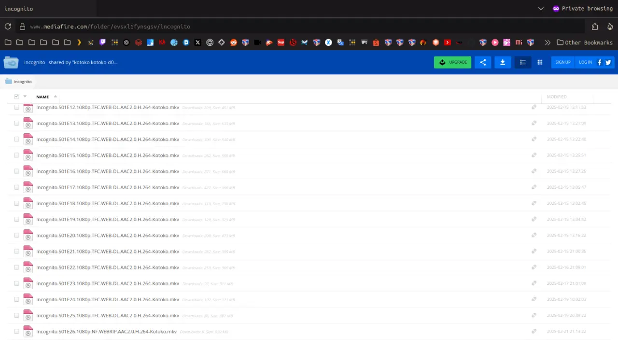Switch to grid view icon
The width and height of the screenshot is (618, 364).
(540, 62)
